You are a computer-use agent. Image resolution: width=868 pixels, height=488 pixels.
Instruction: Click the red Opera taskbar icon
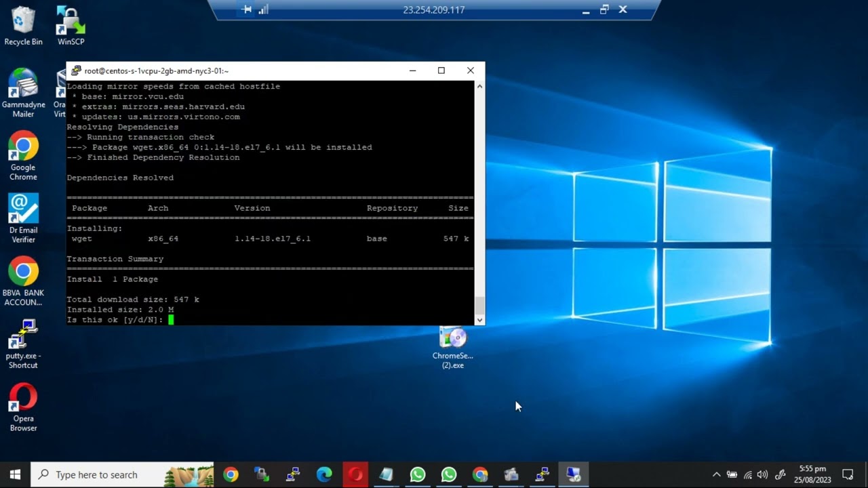point(355,474)
